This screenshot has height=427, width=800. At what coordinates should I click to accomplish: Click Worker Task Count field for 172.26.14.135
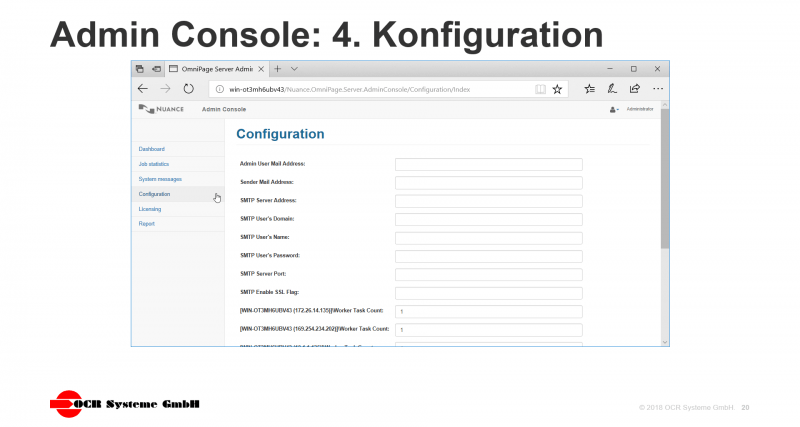[489, 311]
